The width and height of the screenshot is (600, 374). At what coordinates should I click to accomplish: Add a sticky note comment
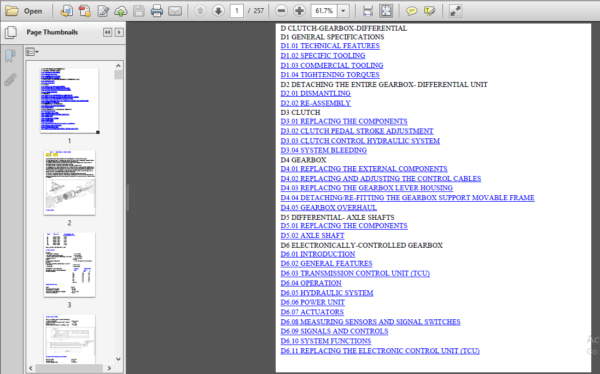click(x=412, y=11)
